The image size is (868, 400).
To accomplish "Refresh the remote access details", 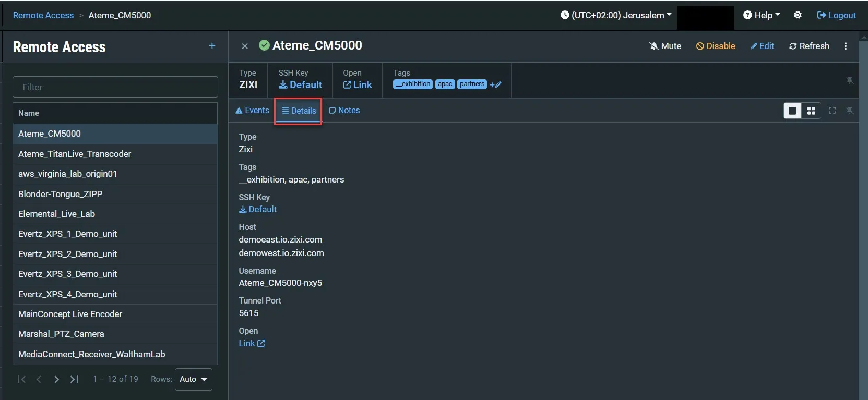I will (x=809, y=46).
